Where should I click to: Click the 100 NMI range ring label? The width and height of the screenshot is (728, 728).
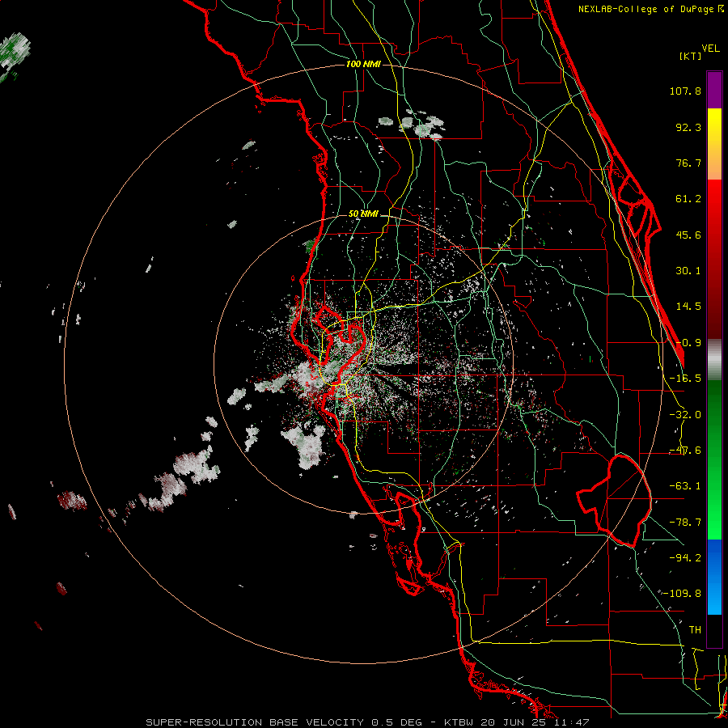(363, 64)
